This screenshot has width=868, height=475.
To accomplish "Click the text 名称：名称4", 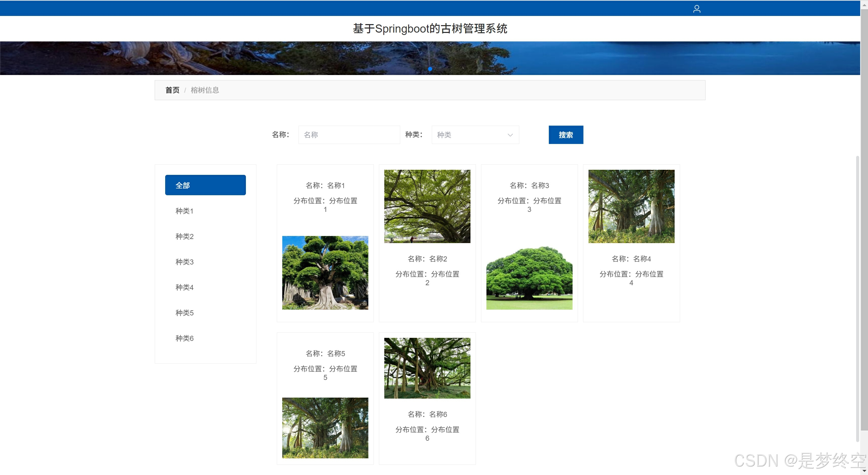I will 631,259.
